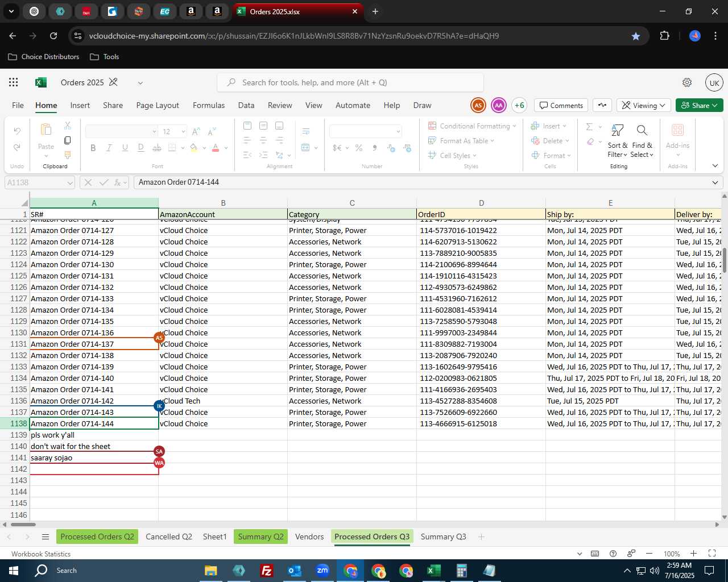Click the Comma Style icon
Image resolution: width=728 pixels, height=582 pixels.
point(375,148)
